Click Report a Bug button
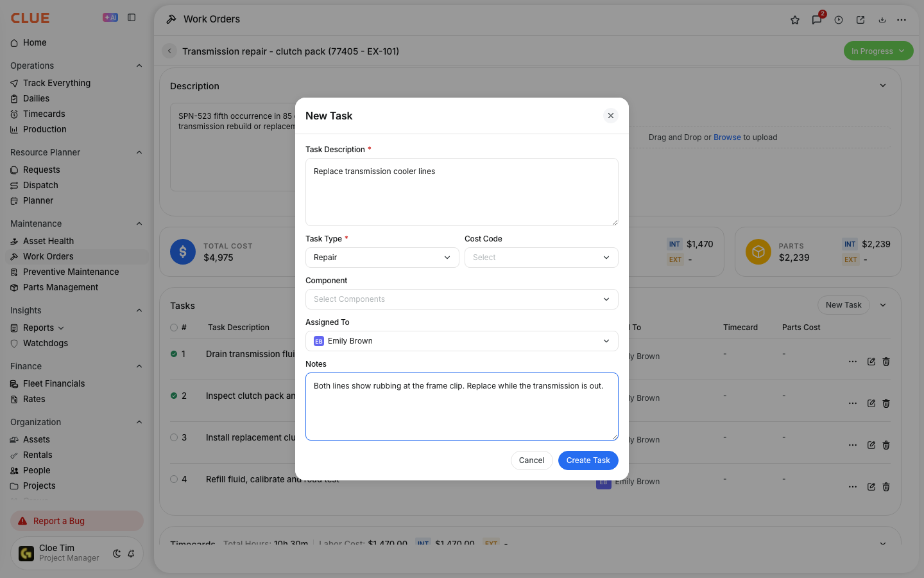The image size is (924, 578). (77, 521)
